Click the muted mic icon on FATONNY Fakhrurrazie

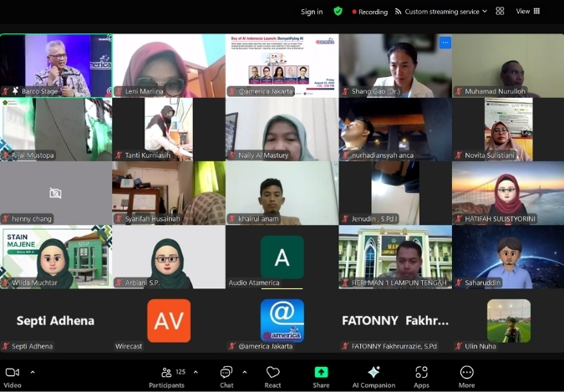pos(345,346)
